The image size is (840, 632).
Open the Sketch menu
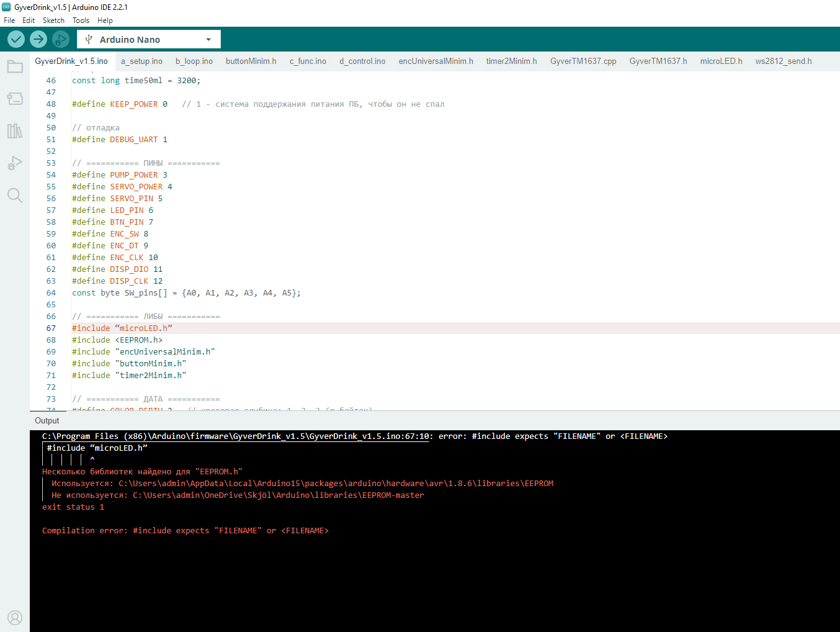click(x=53, y=20)
